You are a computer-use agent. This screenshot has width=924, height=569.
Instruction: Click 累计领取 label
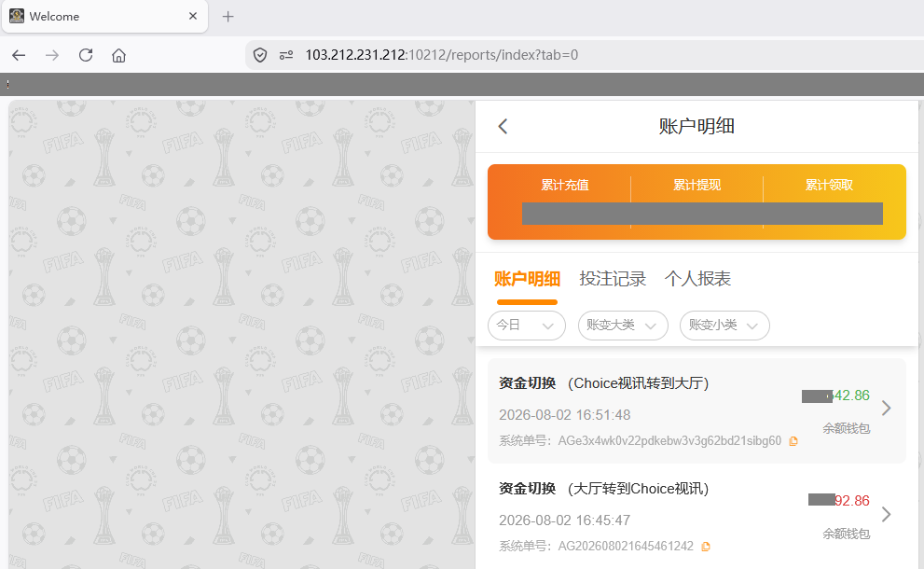tap(829, 185)
